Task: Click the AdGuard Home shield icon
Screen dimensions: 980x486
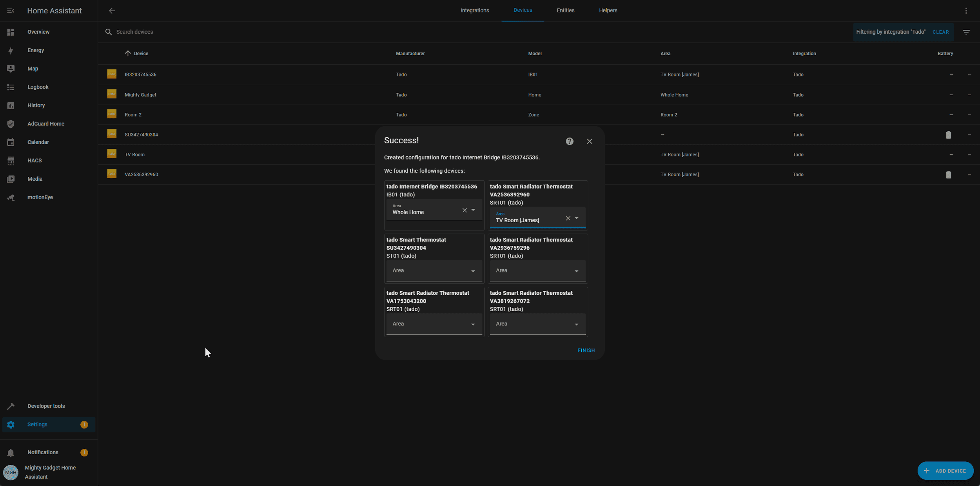Action: click(x=11, y=124)
